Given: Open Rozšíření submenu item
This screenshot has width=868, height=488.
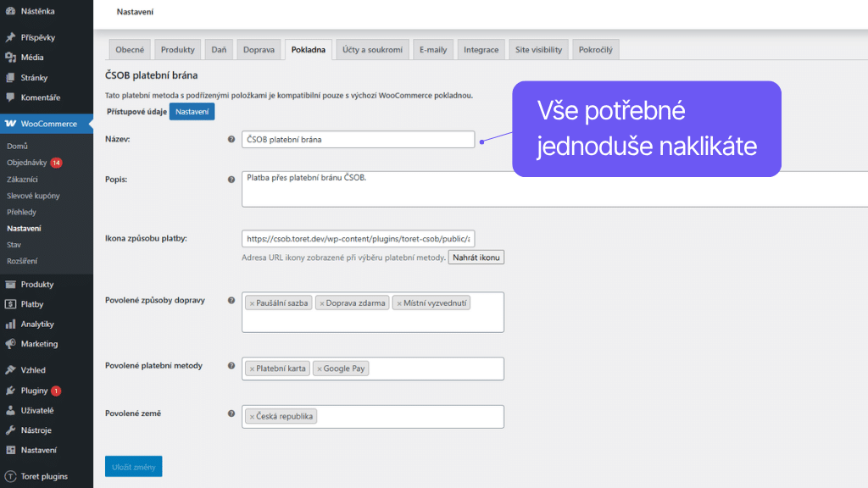Looking at the screenshot, I should click(x=22, y=261).
